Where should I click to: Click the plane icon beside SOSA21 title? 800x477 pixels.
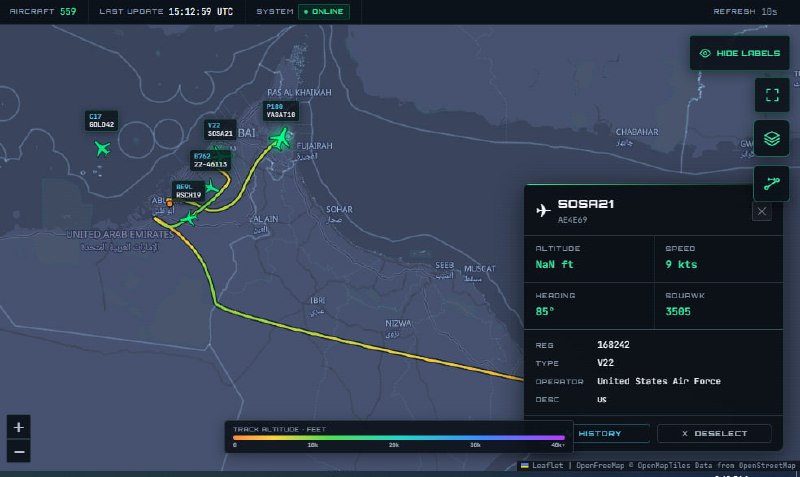coord(543,210)
